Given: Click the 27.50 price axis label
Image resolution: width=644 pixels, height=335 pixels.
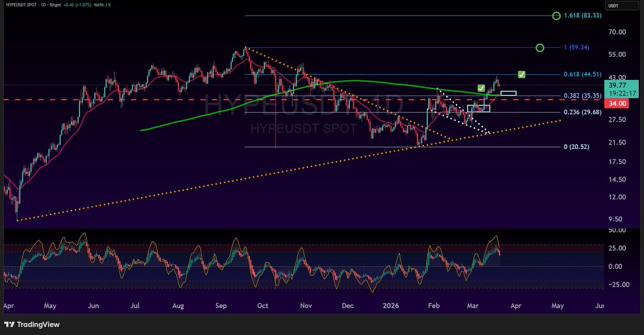Looking at the screenshot, I should (x=618, y=120).
